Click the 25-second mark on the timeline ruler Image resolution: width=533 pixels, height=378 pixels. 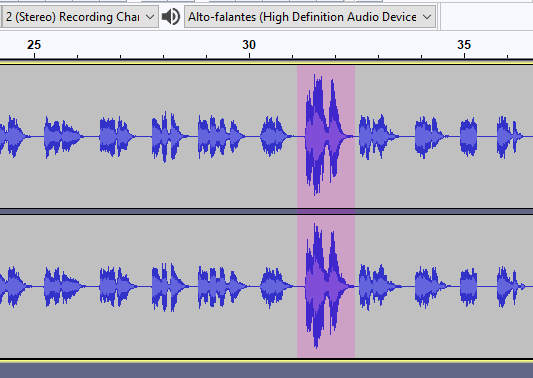34,45
